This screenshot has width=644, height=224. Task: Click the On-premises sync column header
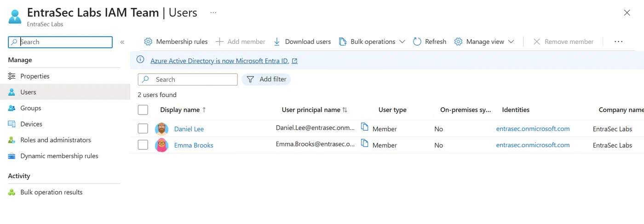[466, 110]
